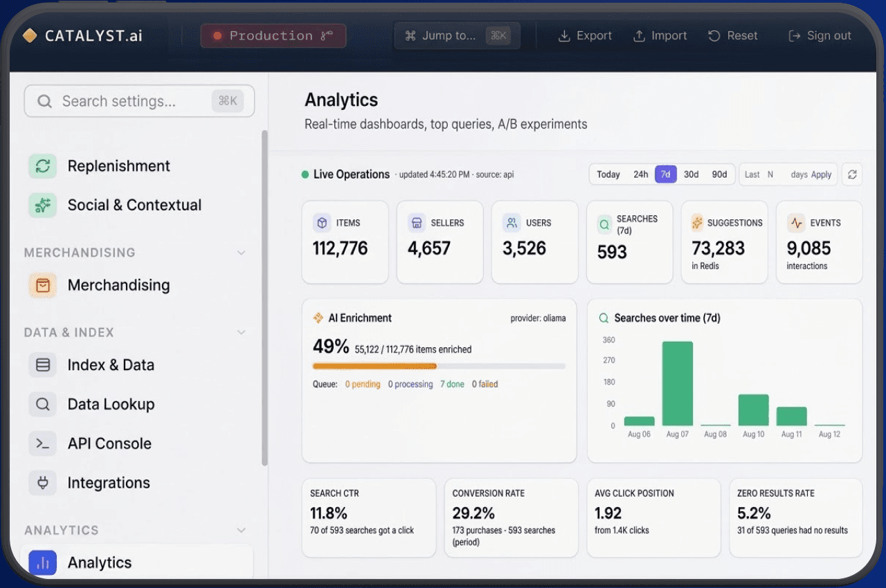The height and width of the screenshot is (588, 886).
Task: Click the Sign out button
Action: click(x=820, y=36)
